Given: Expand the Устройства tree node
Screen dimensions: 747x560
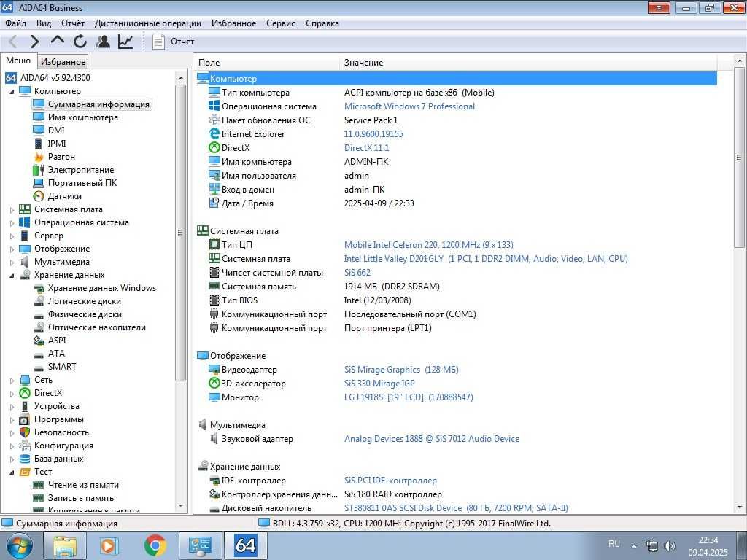Looking at the screenshot, I should pos(12,407).
